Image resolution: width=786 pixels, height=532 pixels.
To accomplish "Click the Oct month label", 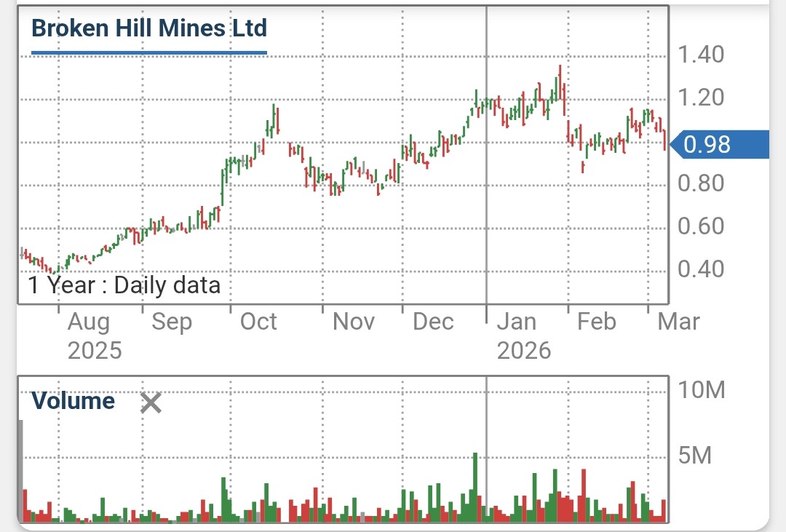I will 258,322.
